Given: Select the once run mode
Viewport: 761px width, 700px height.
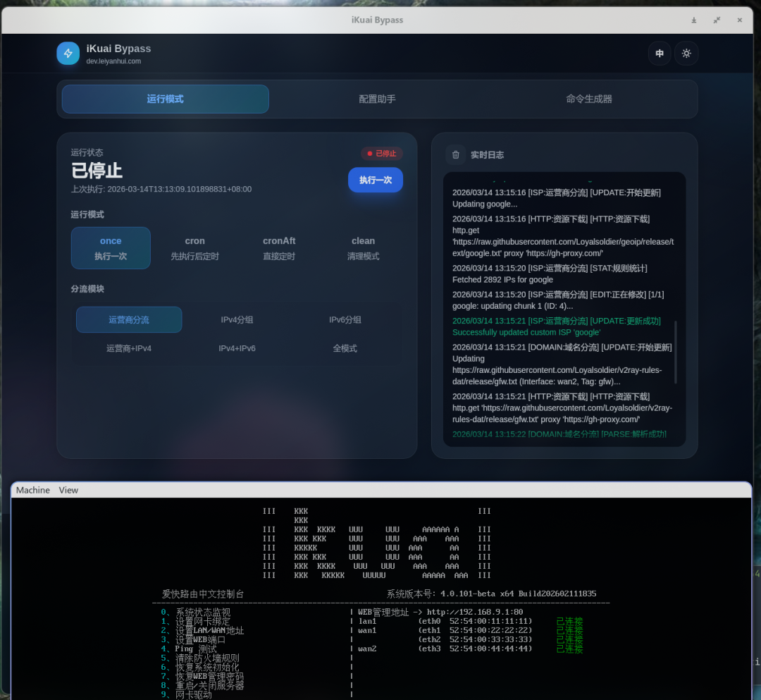Looking at the screenshot, I should tap(111, 248).
